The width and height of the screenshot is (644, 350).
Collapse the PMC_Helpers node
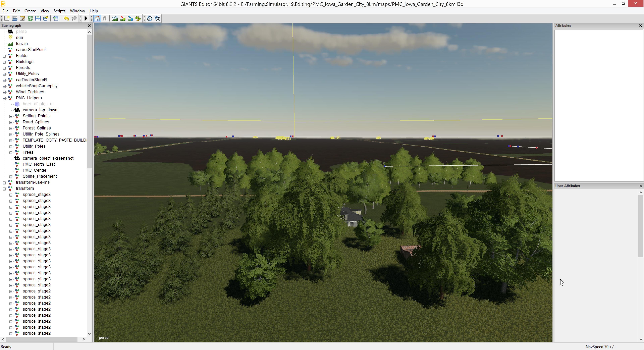[4, 98]
